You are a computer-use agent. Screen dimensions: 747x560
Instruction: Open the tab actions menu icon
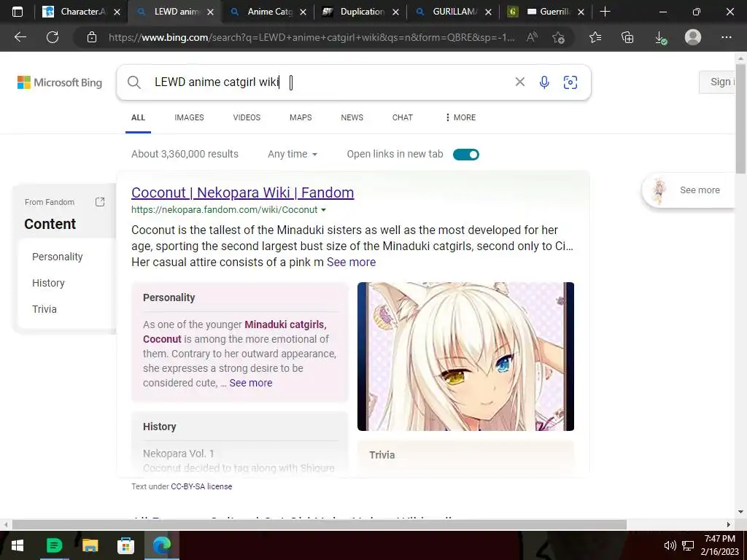coord(18,12)
